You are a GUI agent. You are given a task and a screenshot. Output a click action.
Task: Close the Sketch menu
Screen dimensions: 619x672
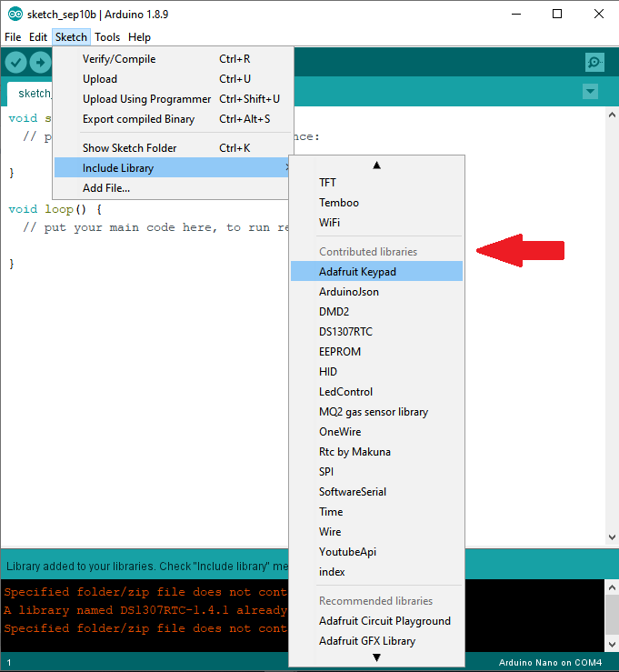[x=71, y=37]
